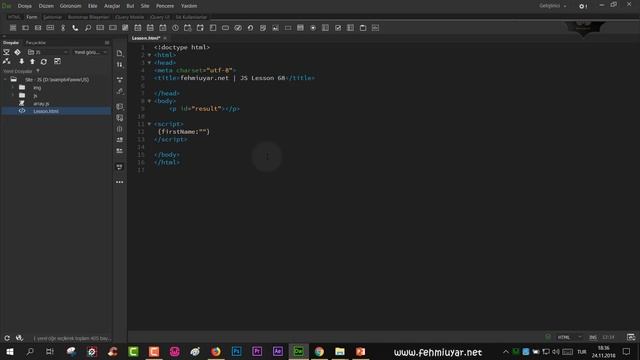Open HTML document type dropdown in status bar
640x360 pixels.
[x=569, y=337]
